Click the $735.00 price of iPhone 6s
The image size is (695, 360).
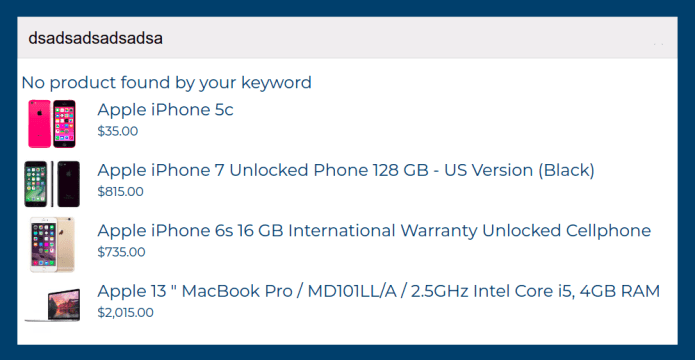(121, 252)
